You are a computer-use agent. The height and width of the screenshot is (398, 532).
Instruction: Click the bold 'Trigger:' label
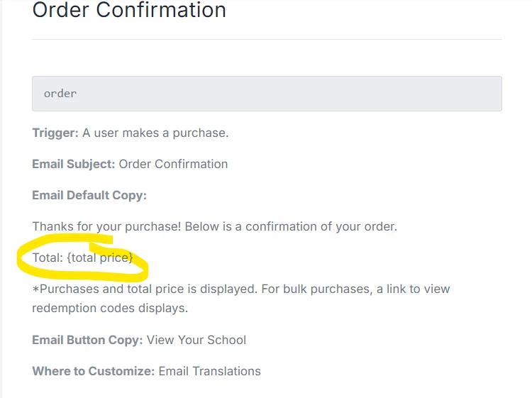55,133
